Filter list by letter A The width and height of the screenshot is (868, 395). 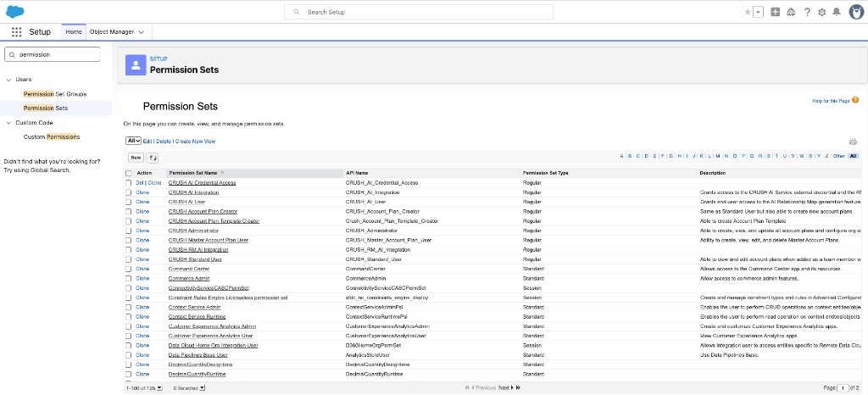click(x=621, y=156)
